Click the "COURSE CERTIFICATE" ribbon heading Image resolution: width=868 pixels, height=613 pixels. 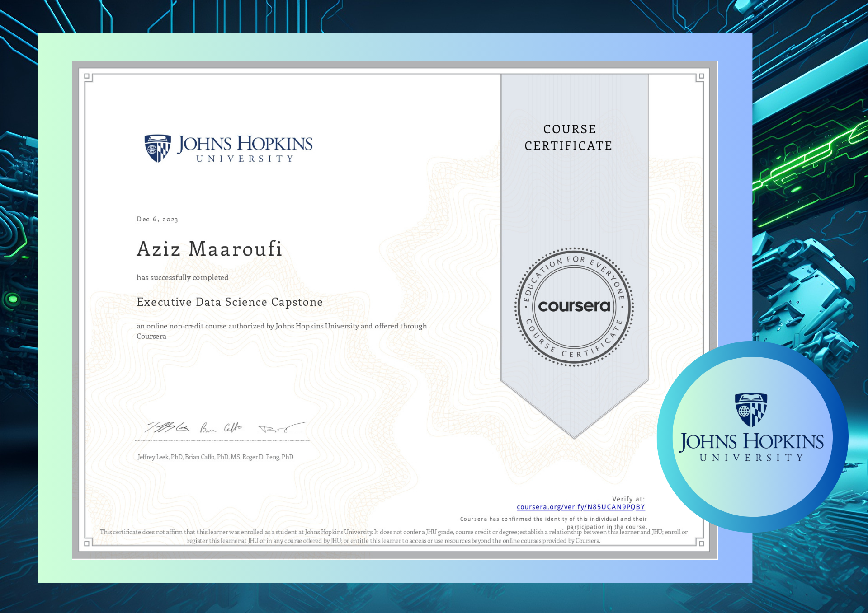(569, 137)
